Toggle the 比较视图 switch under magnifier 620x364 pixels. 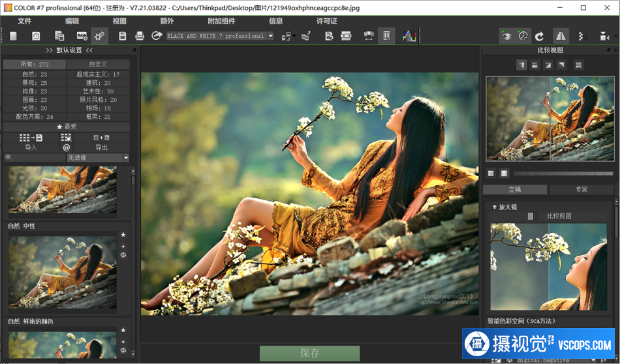(x=532, y=216)
